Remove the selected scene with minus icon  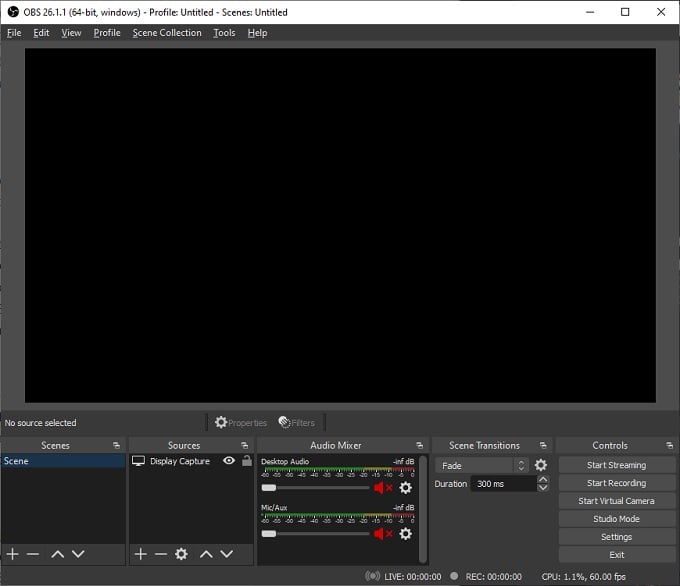pos(33,554)
